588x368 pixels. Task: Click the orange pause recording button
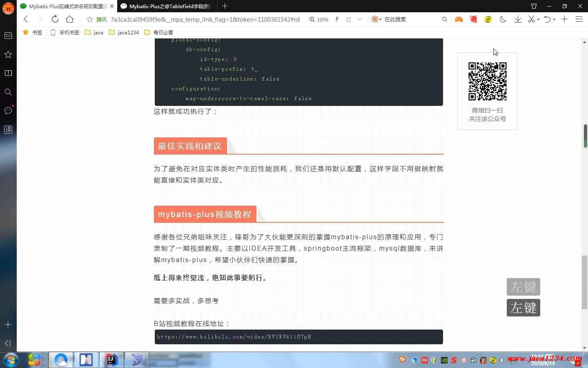[8, 8]
